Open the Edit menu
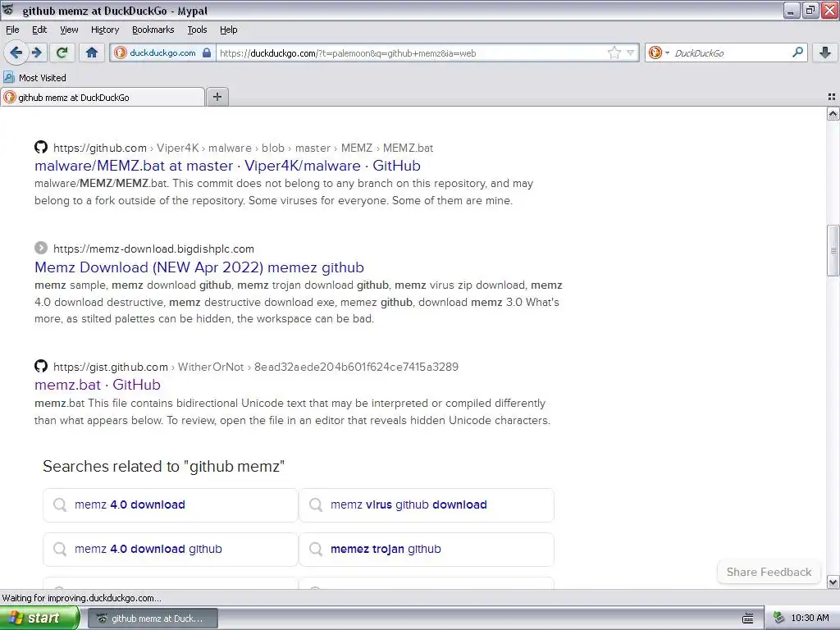Screen dimensions: 840x630 point(39,30)
